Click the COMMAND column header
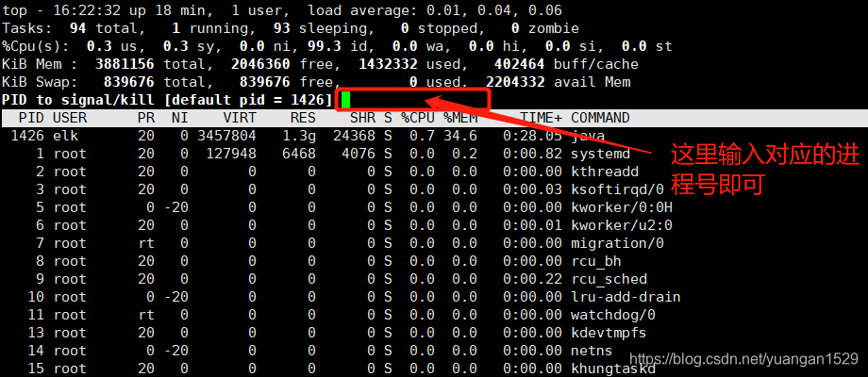 click(600, 118)
